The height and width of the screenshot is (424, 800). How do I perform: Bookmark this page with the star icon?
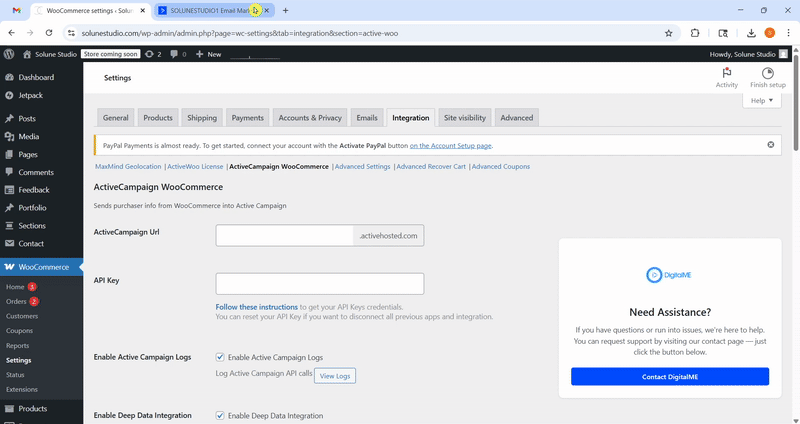click(668, 33)
